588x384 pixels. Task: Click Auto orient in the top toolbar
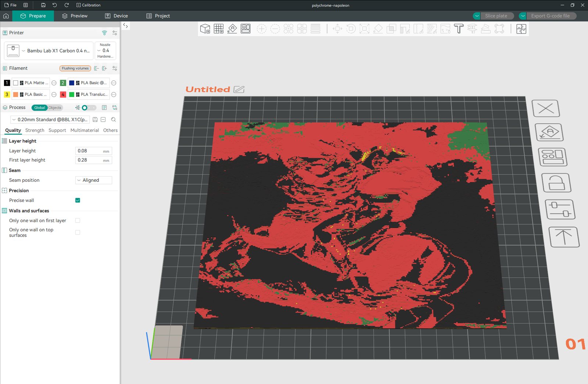232,29
